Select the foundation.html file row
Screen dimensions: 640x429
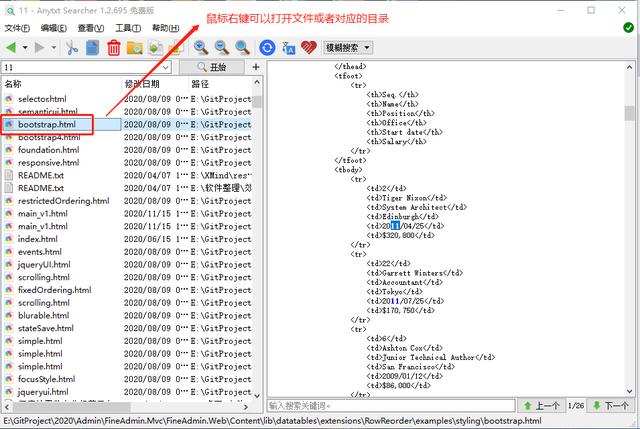(x=127, y=150)
